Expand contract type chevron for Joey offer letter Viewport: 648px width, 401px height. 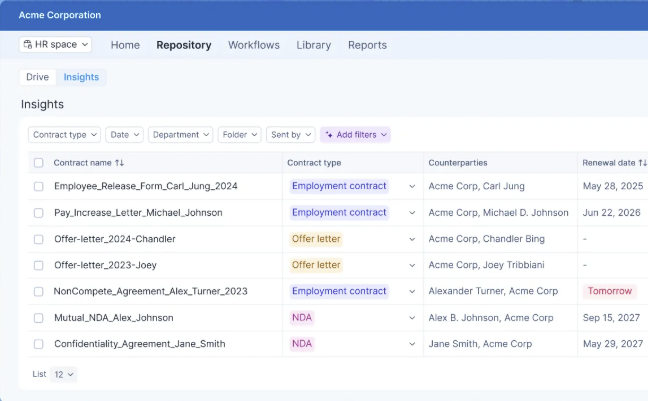click(x=412, y=265)
